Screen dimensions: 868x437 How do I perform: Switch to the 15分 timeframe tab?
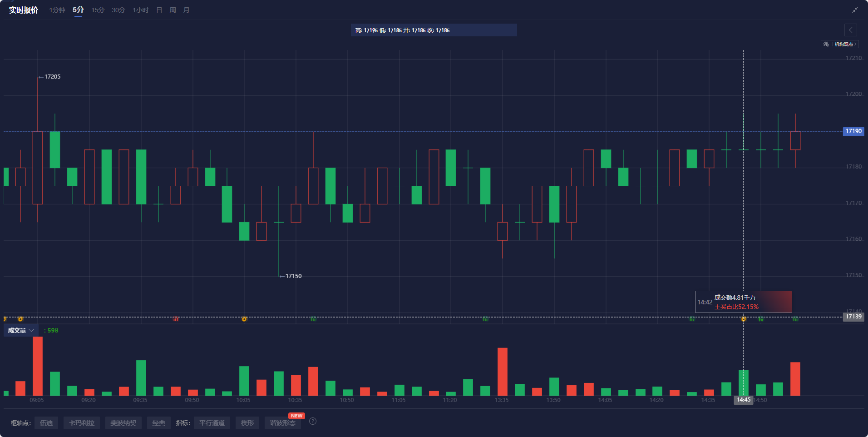pos(97,10)
